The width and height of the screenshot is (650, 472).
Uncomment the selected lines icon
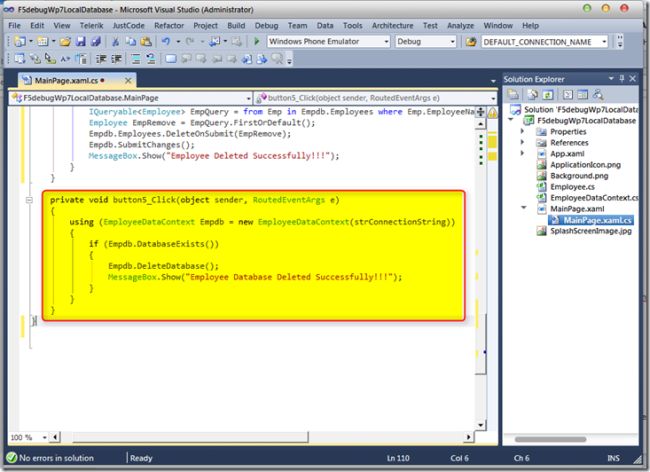(x=150, y=59)
